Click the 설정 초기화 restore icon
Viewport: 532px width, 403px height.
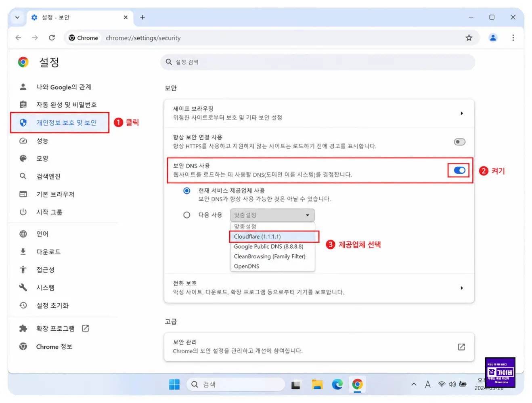[23, 305]
